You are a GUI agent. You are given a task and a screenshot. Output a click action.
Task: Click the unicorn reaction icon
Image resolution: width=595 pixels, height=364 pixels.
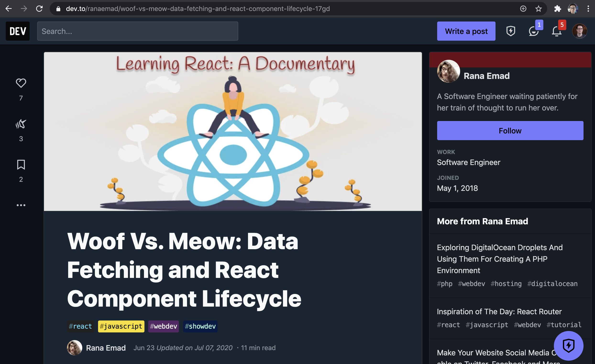[21, 124]
